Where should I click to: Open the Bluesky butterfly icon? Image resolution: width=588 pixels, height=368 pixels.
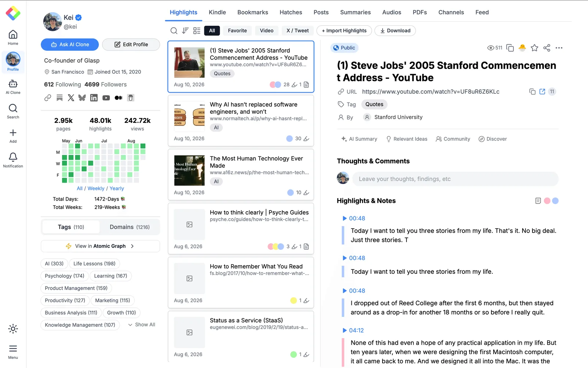82,98
